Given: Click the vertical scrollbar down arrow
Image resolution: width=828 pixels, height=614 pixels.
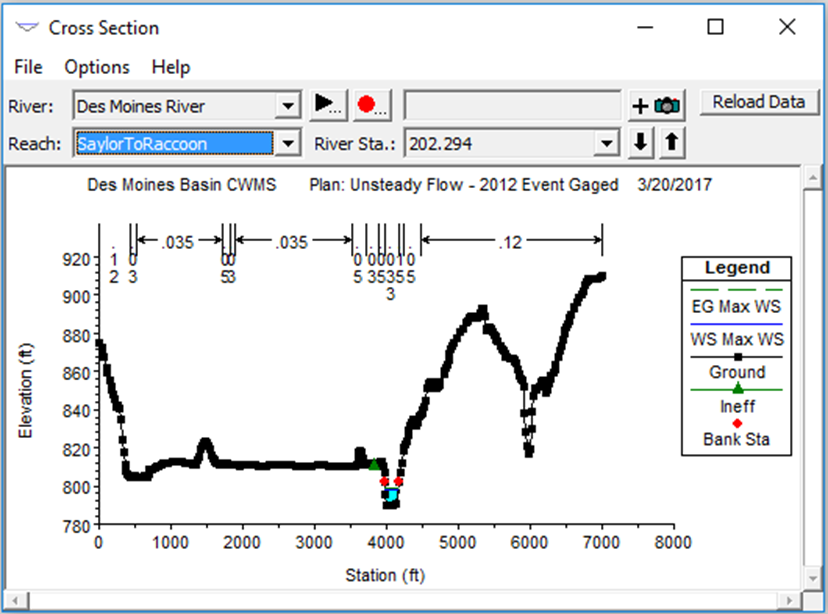Looking at the screenshot, I should coord(813,578).
